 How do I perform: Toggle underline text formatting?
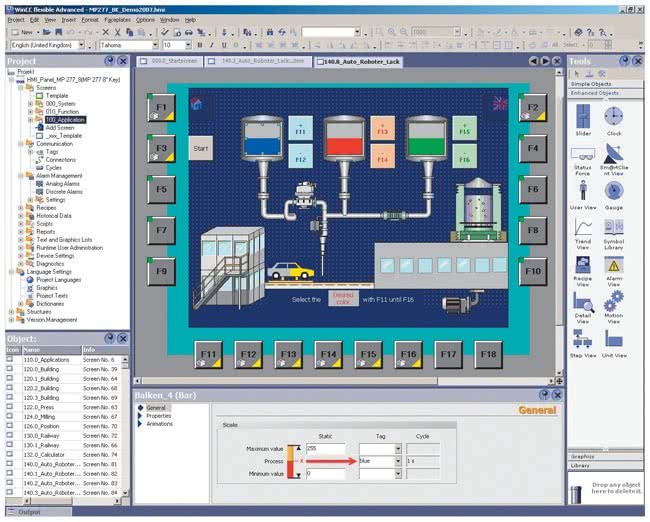(x=224, y=45)
